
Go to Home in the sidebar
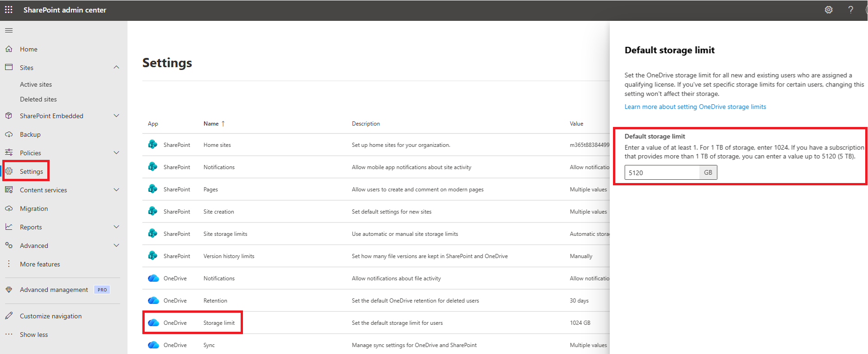click(x=29, y=49)
